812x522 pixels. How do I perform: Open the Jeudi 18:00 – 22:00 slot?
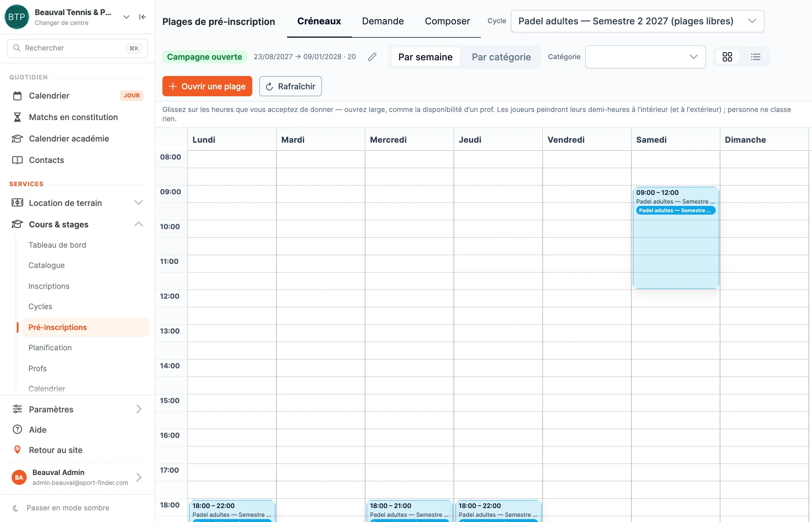click(x=498, y=511)
